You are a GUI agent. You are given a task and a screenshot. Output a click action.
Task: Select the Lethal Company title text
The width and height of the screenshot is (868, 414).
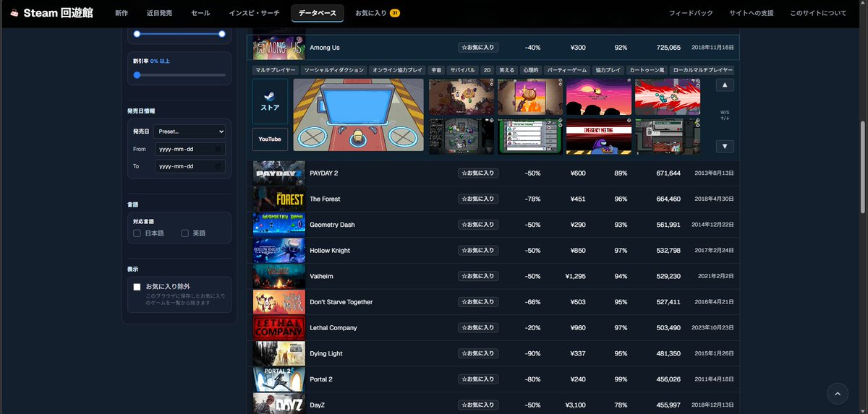pos(333,328)
